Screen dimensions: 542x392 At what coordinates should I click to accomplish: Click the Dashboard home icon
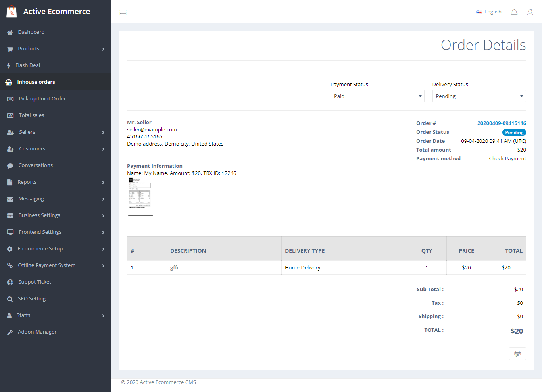10,32
